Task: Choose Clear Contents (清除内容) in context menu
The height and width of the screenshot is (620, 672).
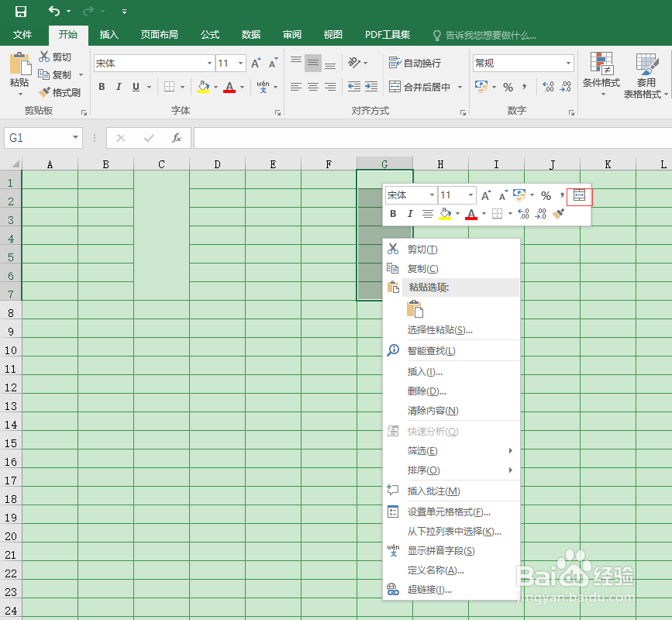Action: (451, 411)
